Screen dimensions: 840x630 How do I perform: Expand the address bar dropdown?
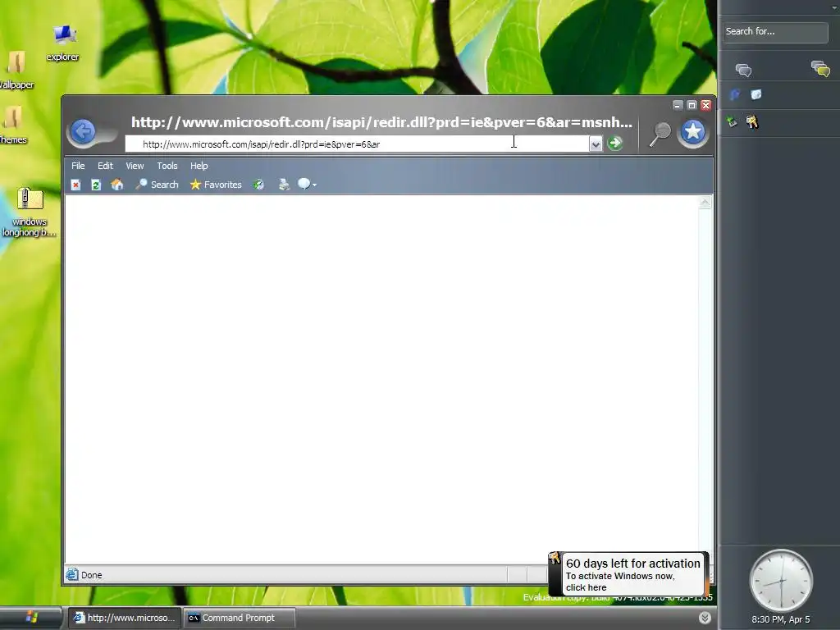[596, 144]
